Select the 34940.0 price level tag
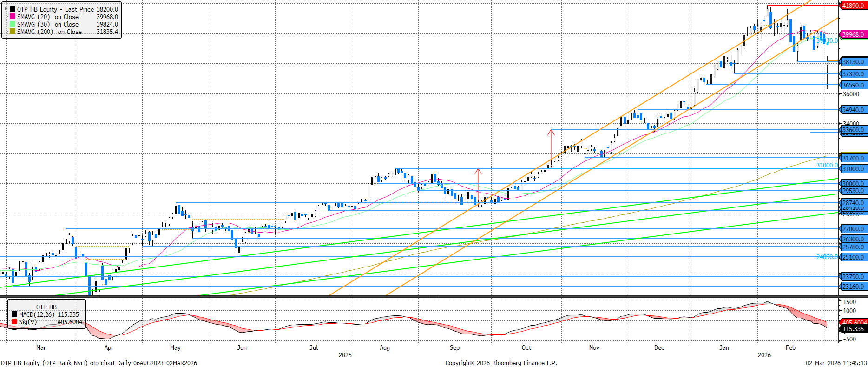This screenshot has height=367, width=868. tap(853, 110)
